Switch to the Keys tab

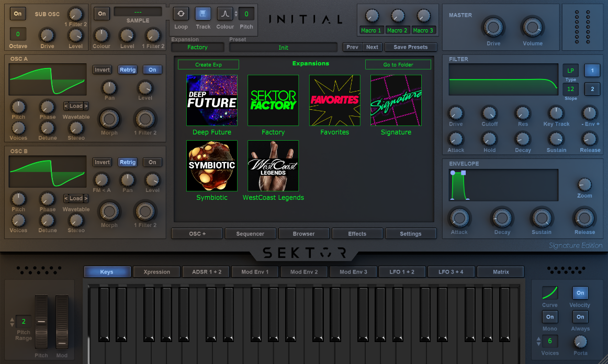coord(107,272)
